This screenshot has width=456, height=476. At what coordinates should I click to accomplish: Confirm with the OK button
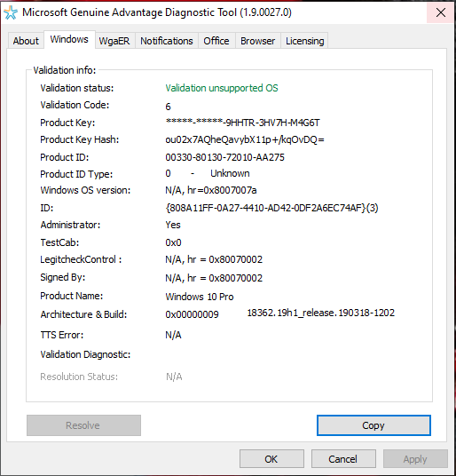pos(271,459)
